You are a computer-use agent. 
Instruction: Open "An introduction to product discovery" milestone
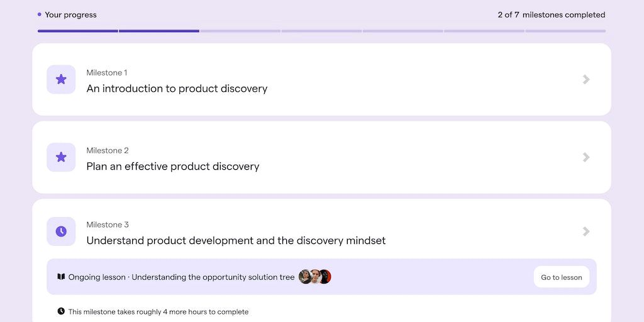pos(177,89)
